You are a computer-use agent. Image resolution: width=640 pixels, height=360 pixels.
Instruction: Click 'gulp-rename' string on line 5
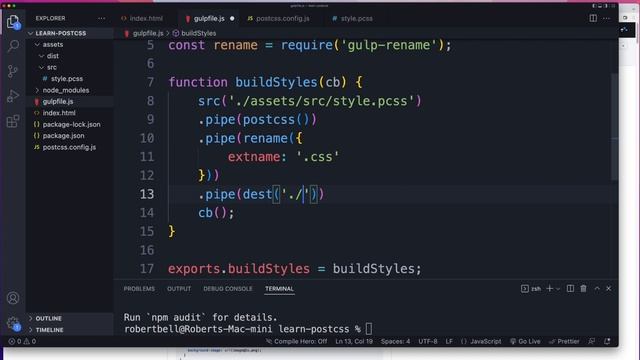(389, 45)
